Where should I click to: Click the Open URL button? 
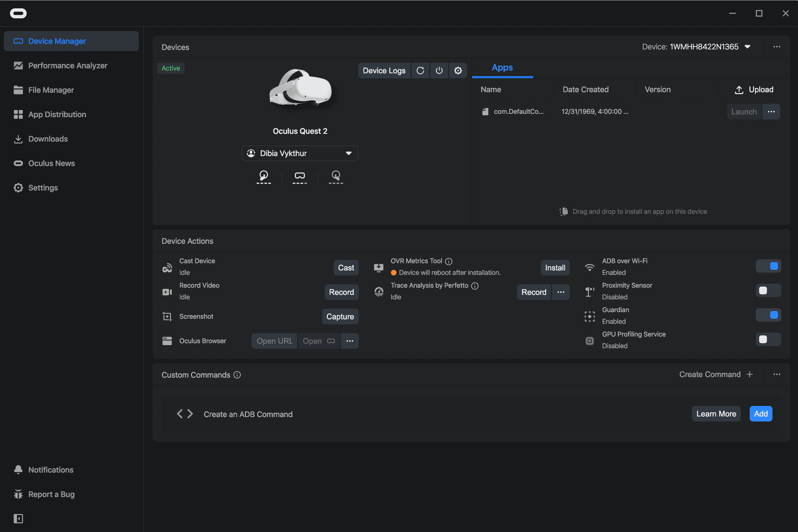(x=274, y=341)
